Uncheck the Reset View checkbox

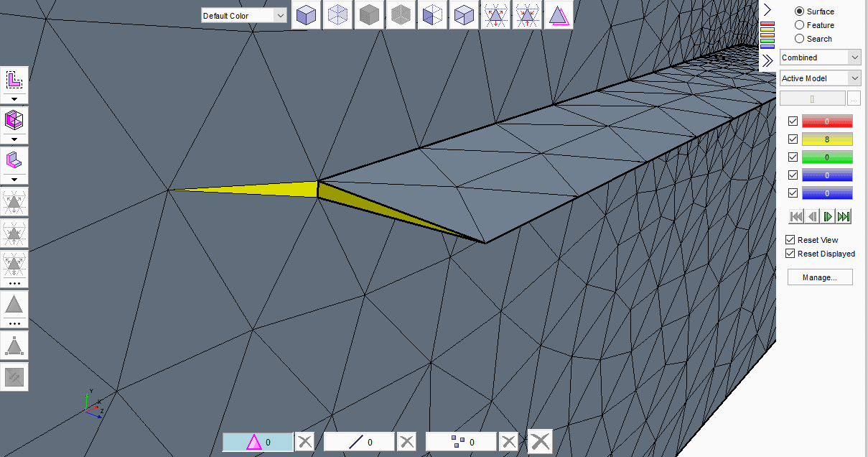point(790,240)
